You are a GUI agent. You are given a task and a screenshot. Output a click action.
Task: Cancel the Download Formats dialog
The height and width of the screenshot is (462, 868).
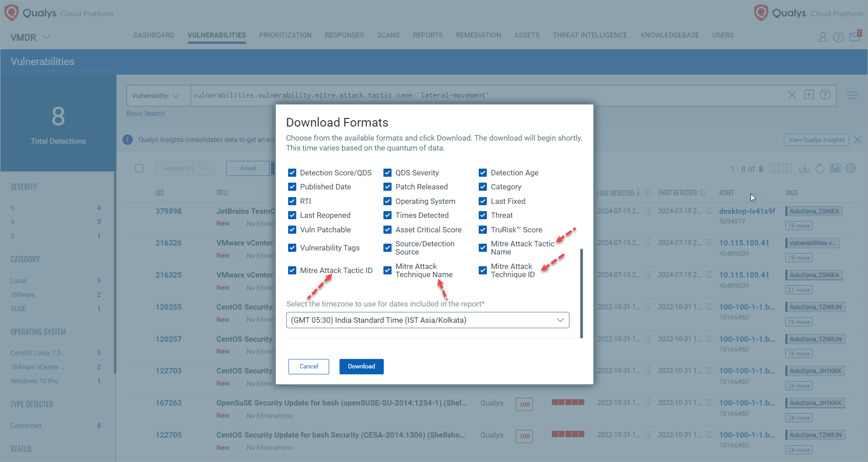pyautogui.click(x=309, y=367)
